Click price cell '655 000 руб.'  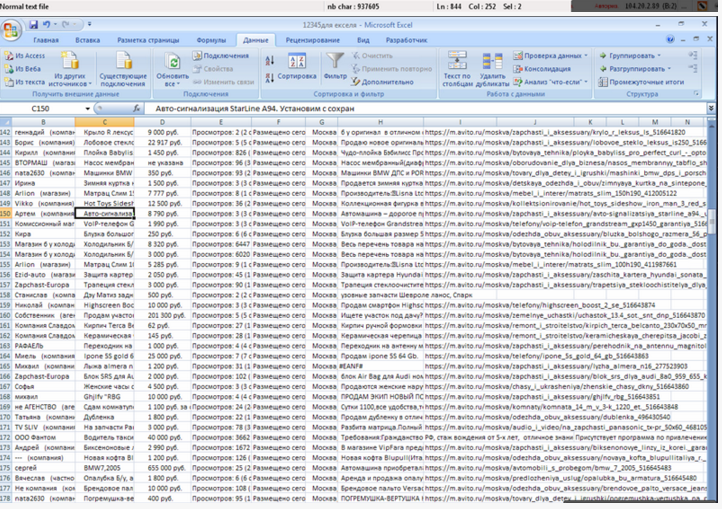[163, 468]
